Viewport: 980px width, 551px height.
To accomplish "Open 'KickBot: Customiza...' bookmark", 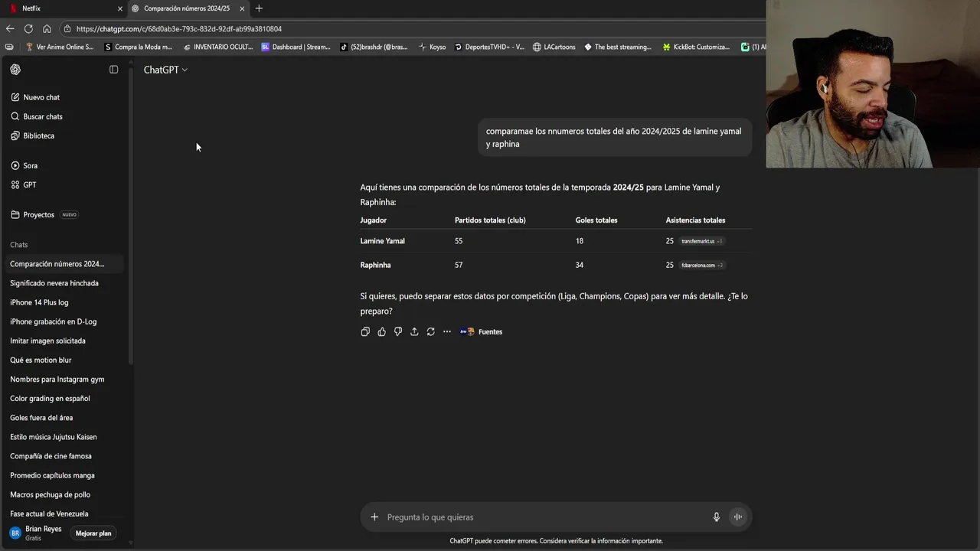I will (x=697, y=47).
